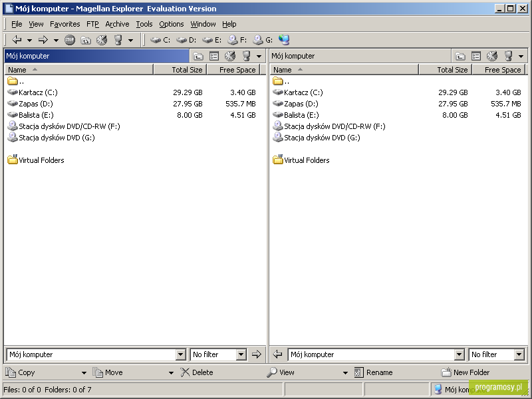This screenshot has height=399, width=532.
Task: Open the Forward history dropdown arrow
Action: coord(56,41)
